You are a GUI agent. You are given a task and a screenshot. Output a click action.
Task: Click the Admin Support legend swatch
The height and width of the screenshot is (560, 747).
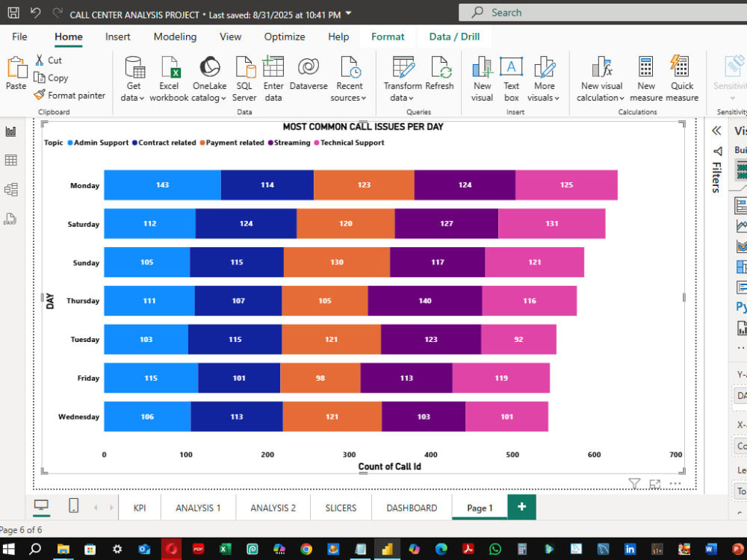pos(70,143)
